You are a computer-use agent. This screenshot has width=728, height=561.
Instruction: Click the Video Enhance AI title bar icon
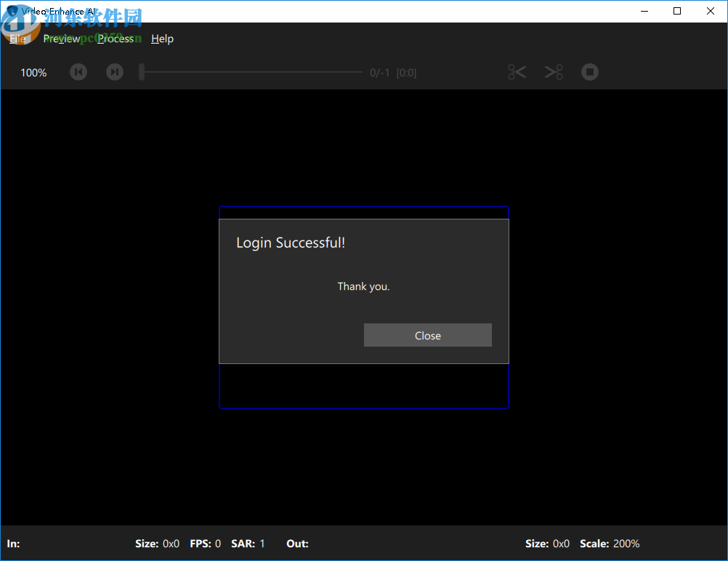click(x=11, y=12)
